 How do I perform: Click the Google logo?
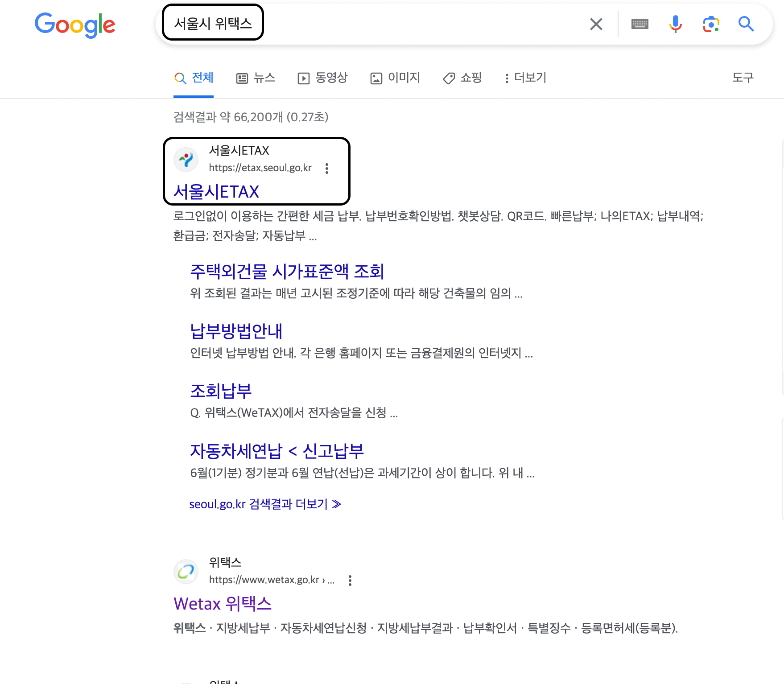pos(75,25)
